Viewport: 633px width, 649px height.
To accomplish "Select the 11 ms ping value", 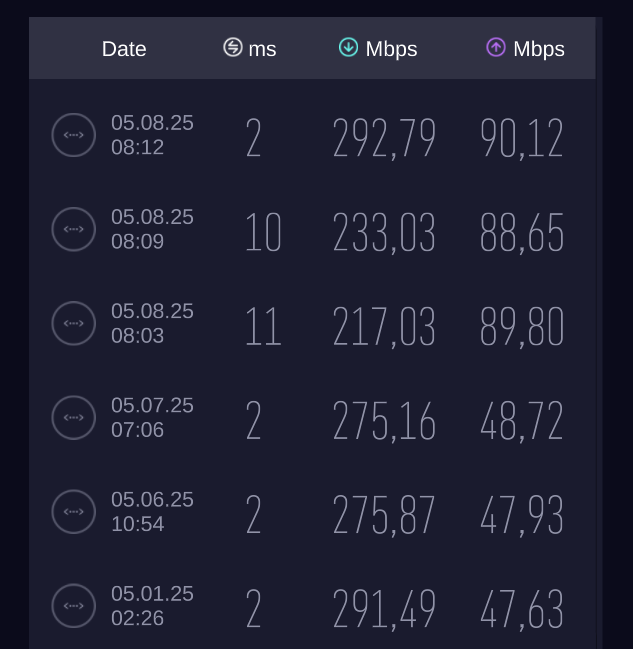I will (263, 327).
